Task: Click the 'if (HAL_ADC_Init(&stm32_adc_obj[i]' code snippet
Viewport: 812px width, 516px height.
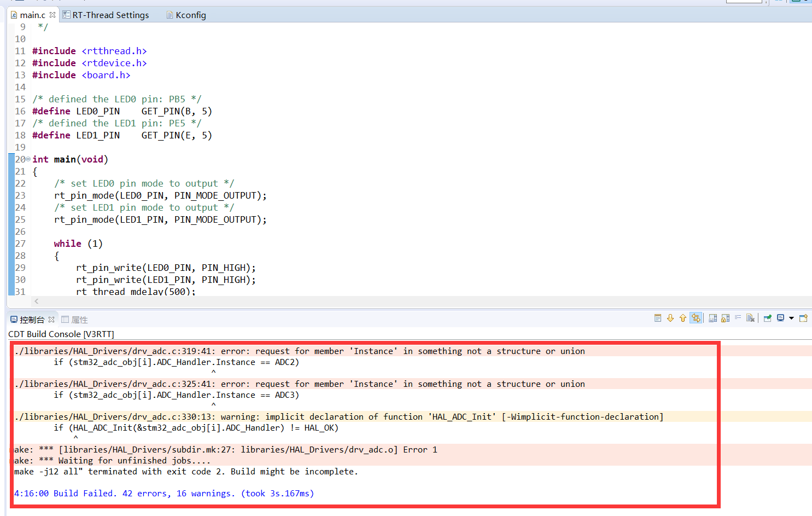Action: coord(196,428)
